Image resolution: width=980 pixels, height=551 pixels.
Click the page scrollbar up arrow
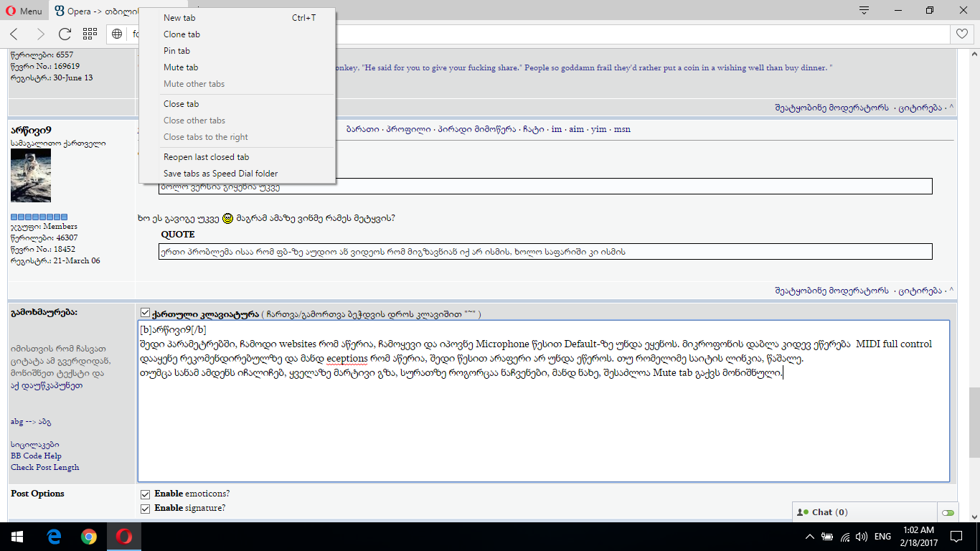pos(974,54)
